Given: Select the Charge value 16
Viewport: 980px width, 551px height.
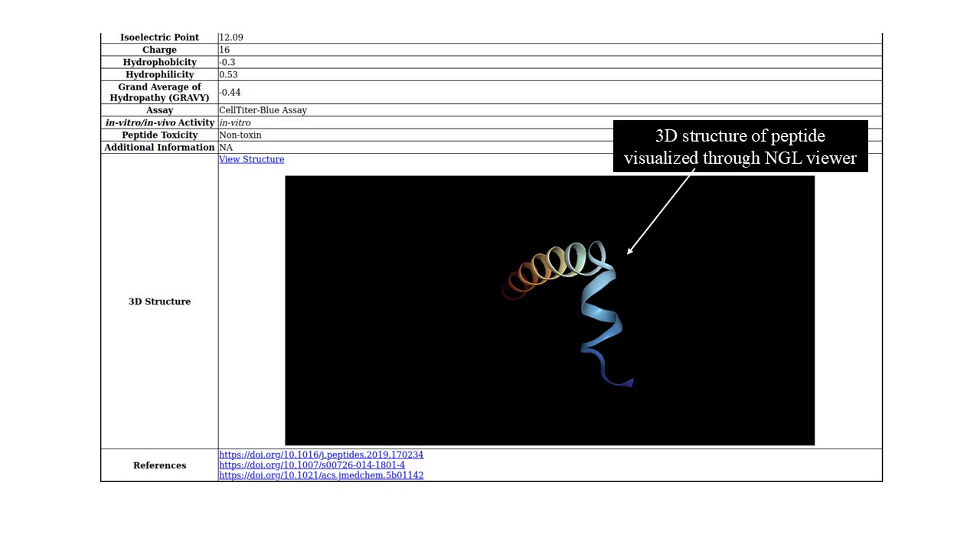Looking at the screenshot, I should pos(224,50).
